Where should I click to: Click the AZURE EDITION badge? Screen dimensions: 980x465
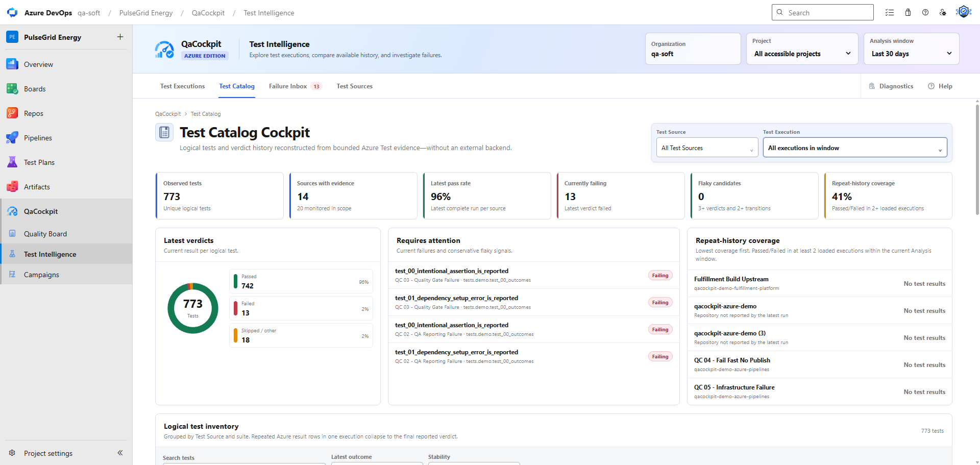pos(205,56)
